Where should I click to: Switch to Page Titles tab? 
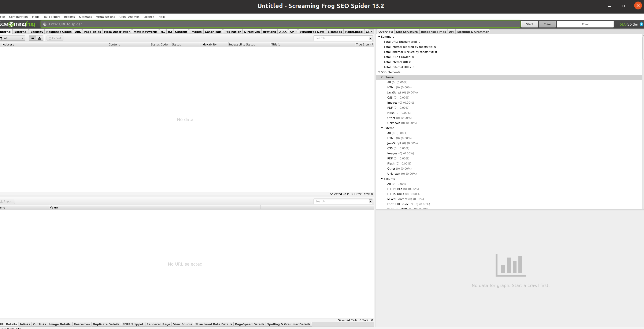pyautogui.click(x=92, y=32)
